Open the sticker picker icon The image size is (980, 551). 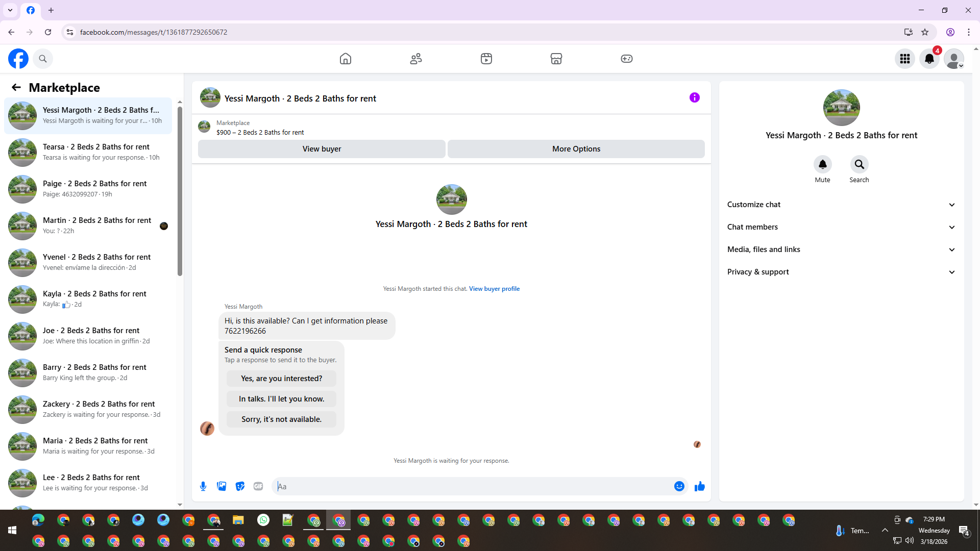[x=240, y=486]
